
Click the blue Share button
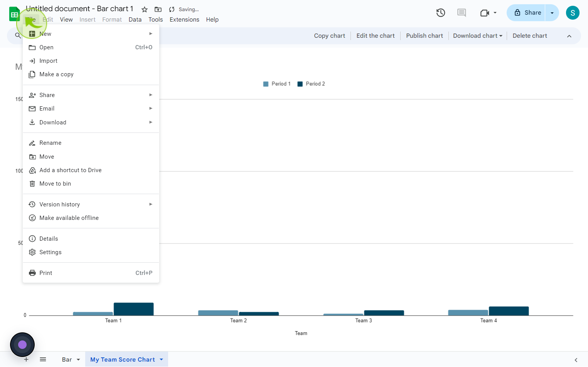(x=527, y=13)
